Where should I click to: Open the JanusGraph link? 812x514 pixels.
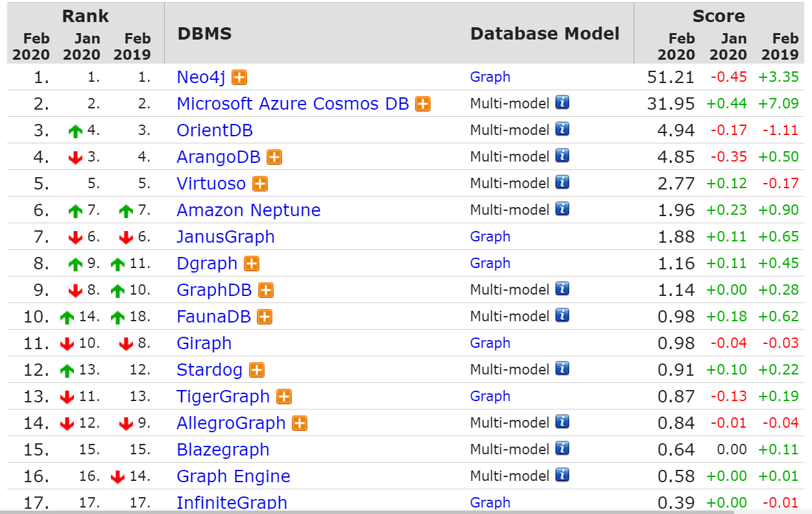(226, 237)
